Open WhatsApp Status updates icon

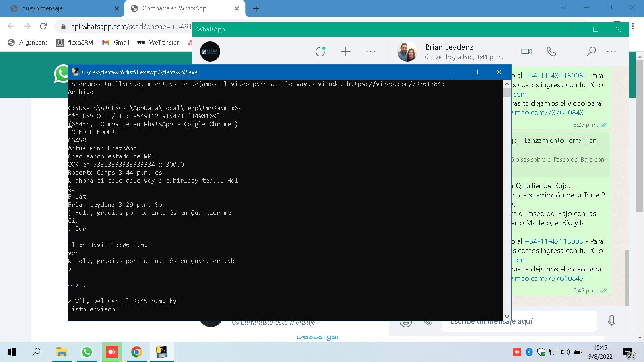point(320,51)
